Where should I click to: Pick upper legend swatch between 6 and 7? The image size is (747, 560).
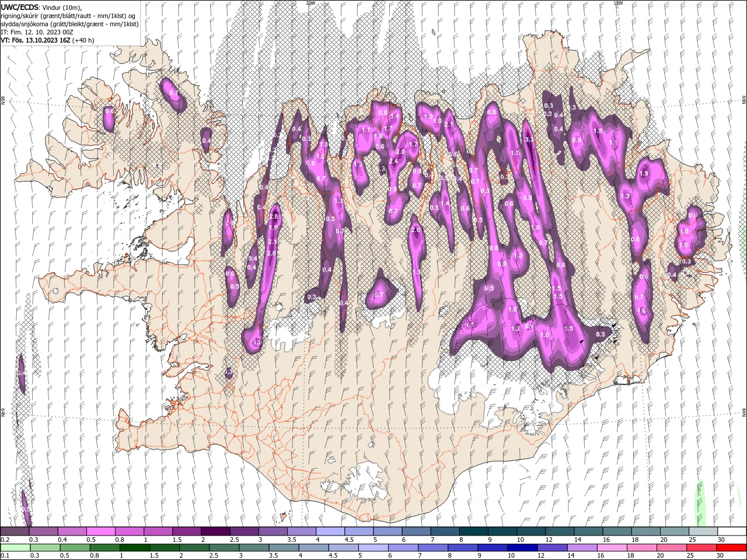[x=416, y=531]
